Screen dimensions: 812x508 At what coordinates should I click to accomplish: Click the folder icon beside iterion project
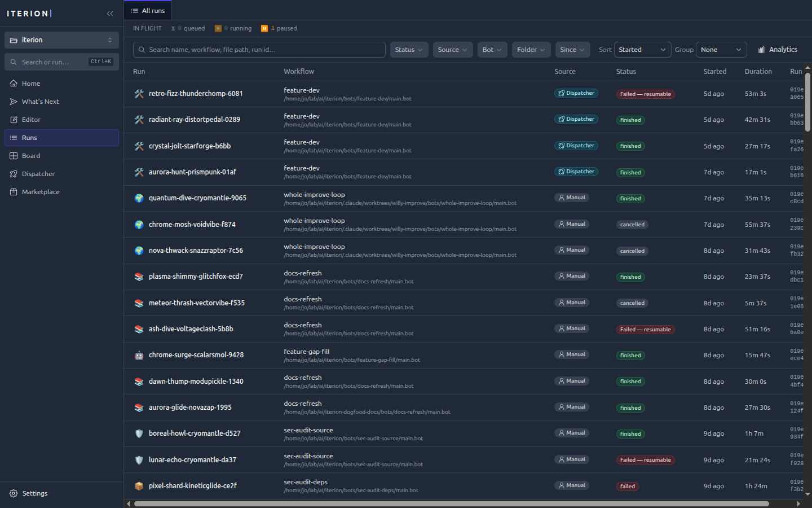point(14,40)
